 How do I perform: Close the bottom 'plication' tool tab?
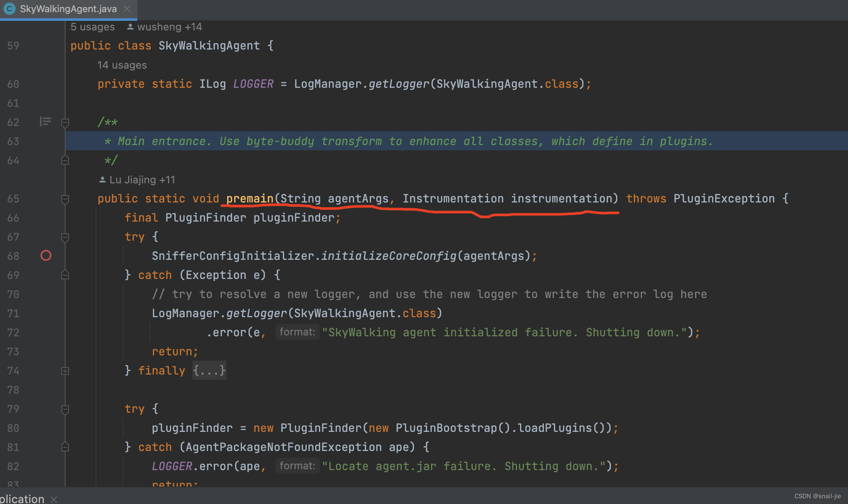click(x=54, y=499)
